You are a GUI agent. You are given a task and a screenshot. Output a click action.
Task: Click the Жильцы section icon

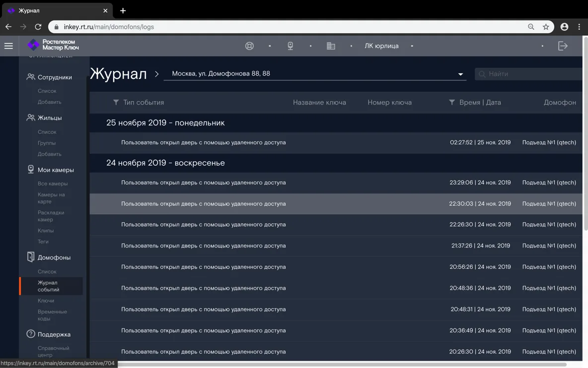point(31,118)
